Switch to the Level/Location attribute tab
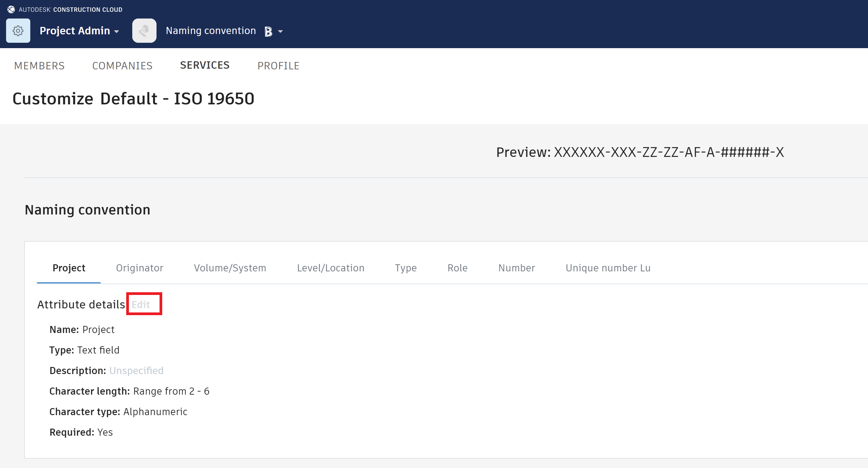Screen dimensions: 868x468 (330, 268)
